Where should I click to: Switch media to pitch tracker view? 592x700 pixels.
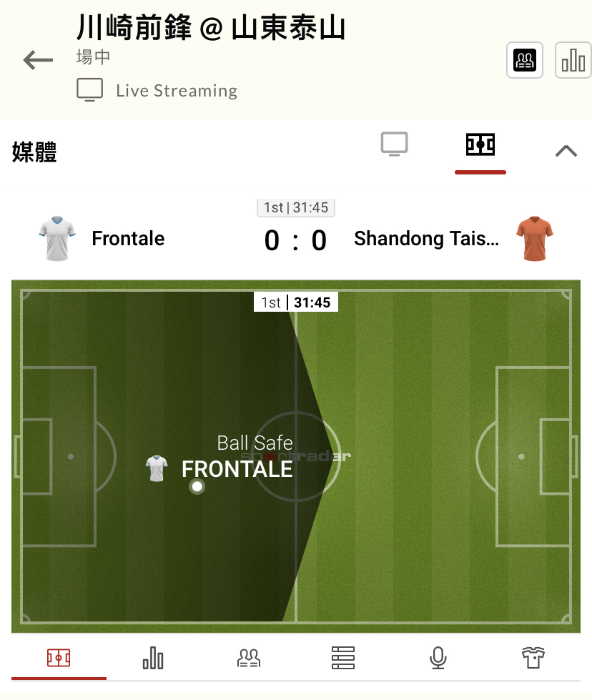480,144
